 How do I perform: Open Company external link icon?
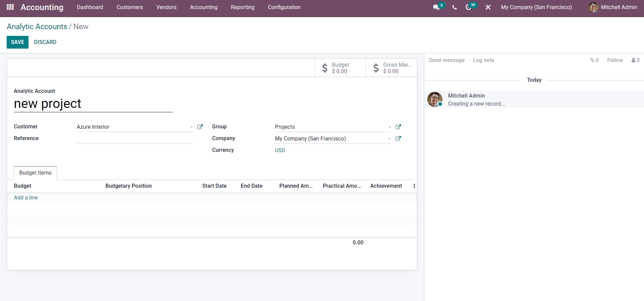(398, 138)
